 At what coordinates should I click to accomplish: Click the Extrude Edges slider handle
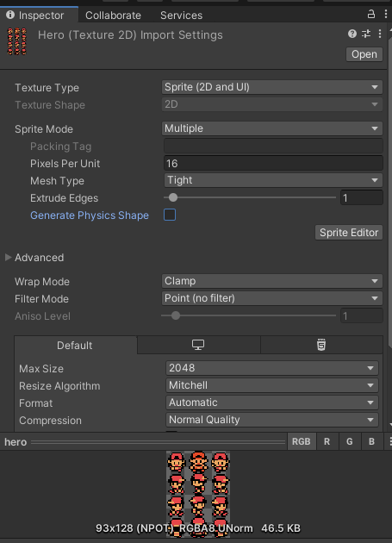pyautogui.click(x=173, y=197)
